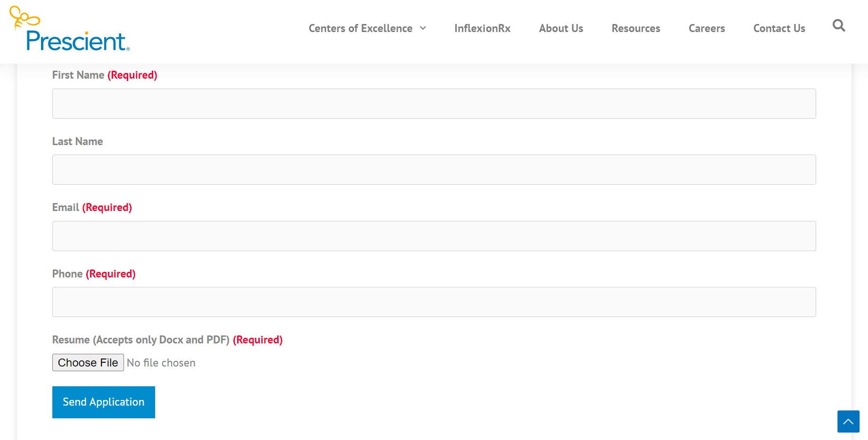Focus the Phone number input field
Screen dimensions: 868x440
(434, 302)
